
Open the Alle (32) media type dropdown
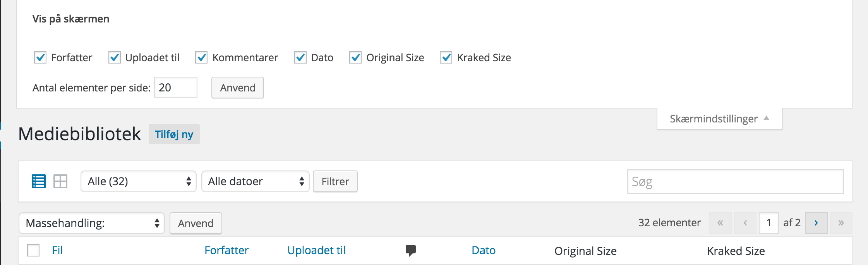[x=139, y=181]
